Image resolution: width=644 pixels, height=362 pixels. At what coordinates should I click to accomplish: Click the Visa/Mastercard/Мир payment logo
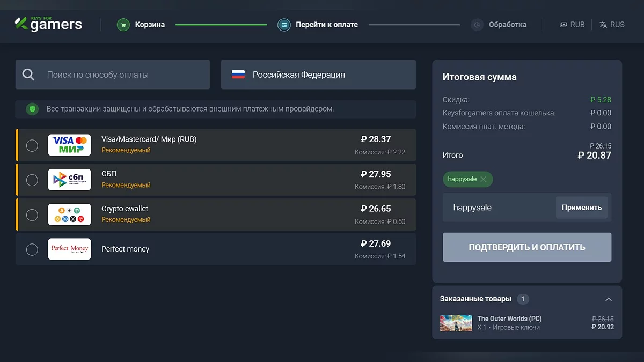[69, 145]
